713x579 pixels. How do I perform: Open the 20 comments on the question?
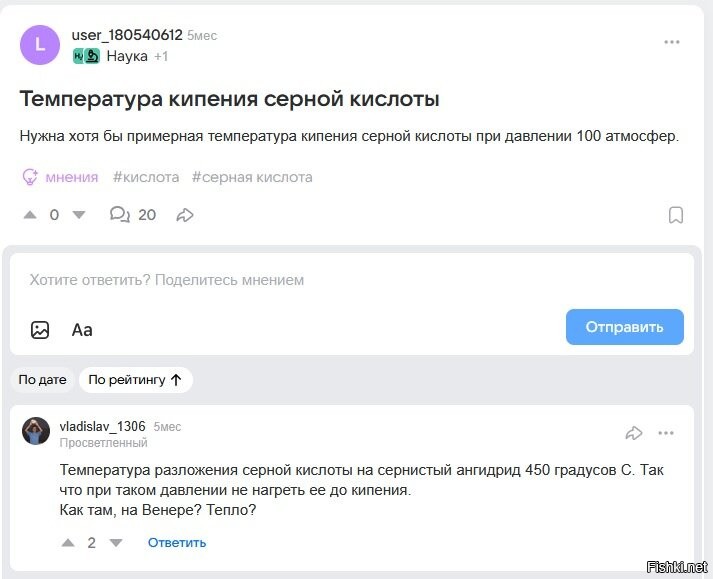point(133,215)
